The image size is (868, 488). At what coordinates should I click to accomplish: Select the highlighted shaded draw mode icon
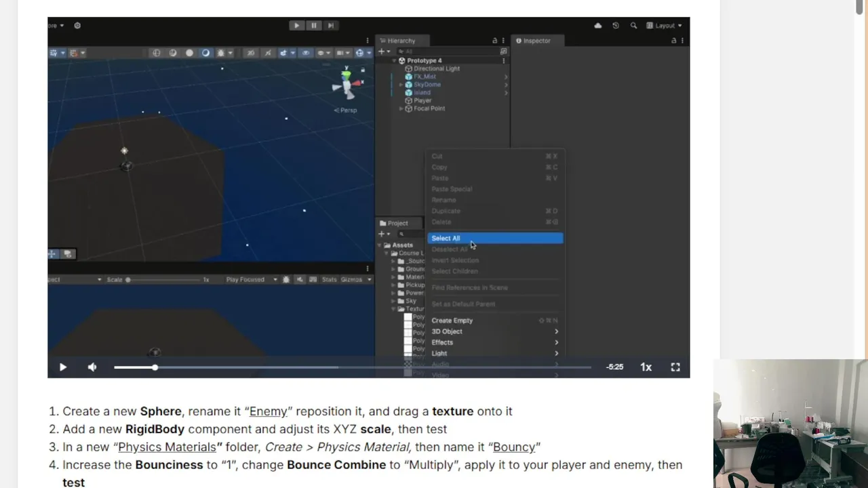tap(205, 53)
